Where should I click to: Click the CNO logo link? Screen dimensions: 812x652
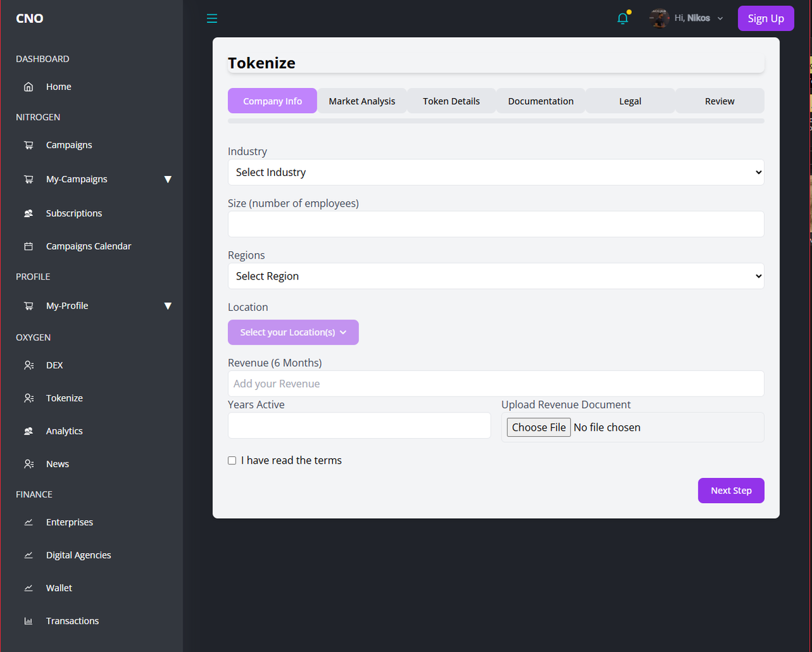(30, 18)
